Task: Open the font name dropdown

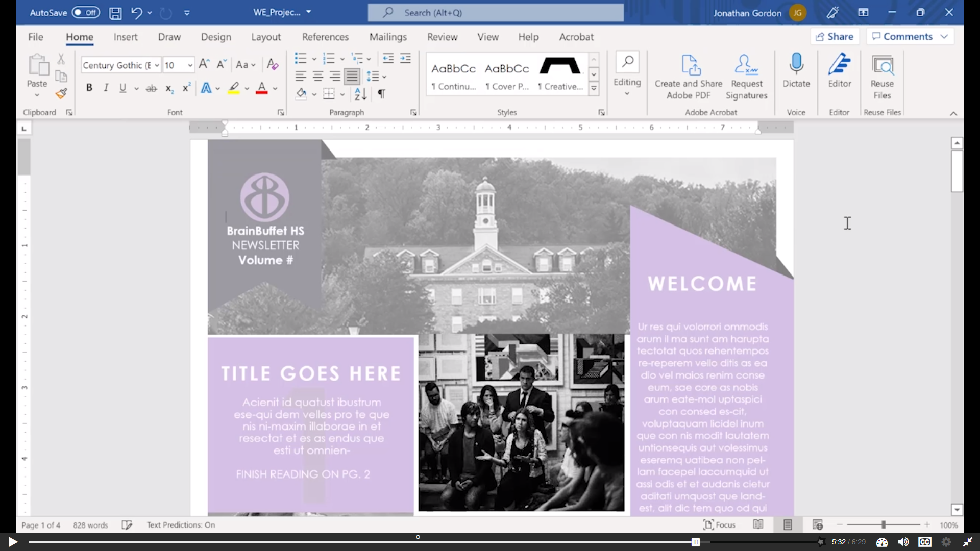Action: pos(157,65)
